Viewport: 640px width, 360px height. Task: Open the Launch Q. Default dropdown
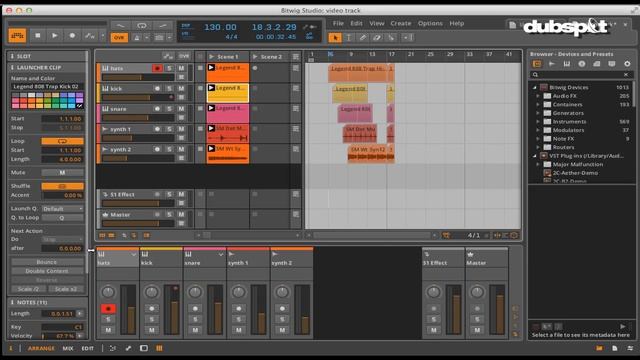coord(62,209)
